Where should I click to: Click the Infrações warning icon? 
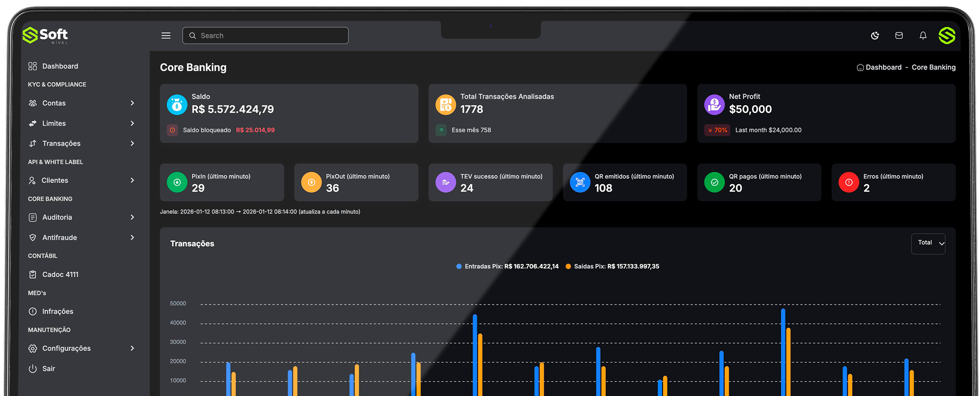(x=33, y=311)
